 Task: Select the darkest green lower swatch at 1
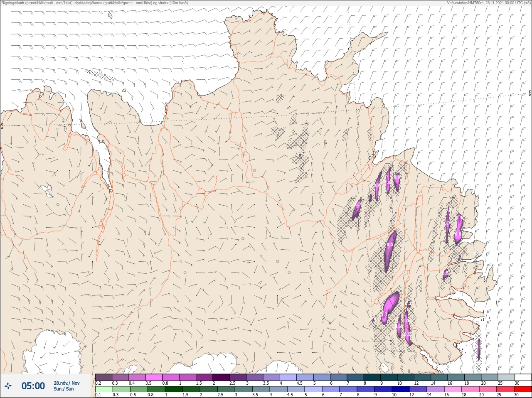tap(174, 389)
